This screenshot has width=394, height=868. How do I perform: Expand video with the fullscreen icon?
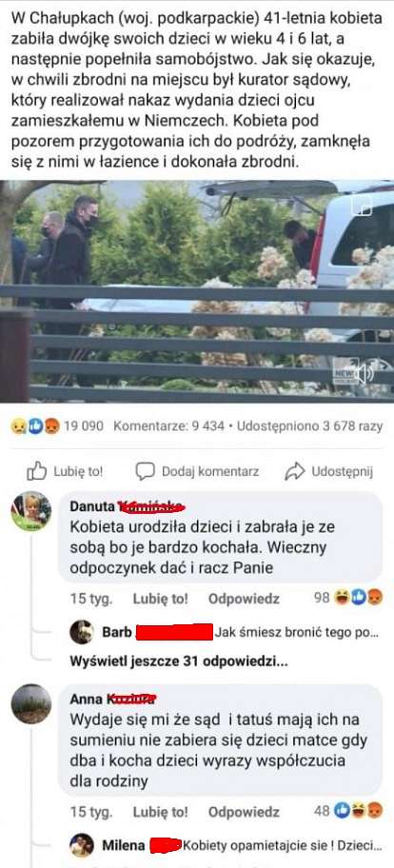tap(364, 206)
